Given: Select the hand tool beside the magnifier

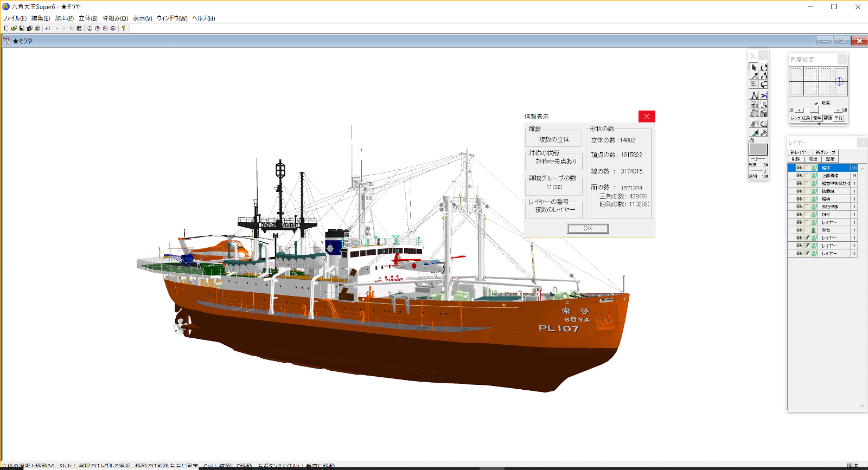Looking at the screenshot, I should (754, 124).
